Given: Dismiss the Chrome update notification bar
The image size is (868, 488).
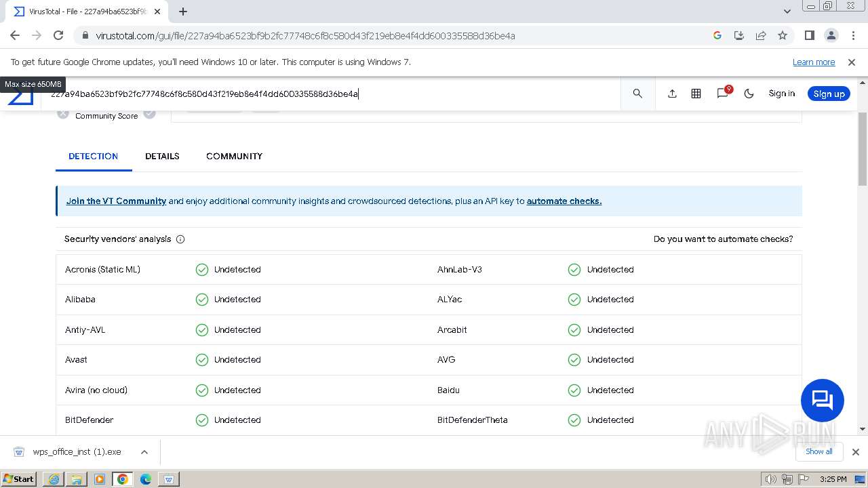Looking at the screenshot, I should pyautogui.click(x=852, y=62).
